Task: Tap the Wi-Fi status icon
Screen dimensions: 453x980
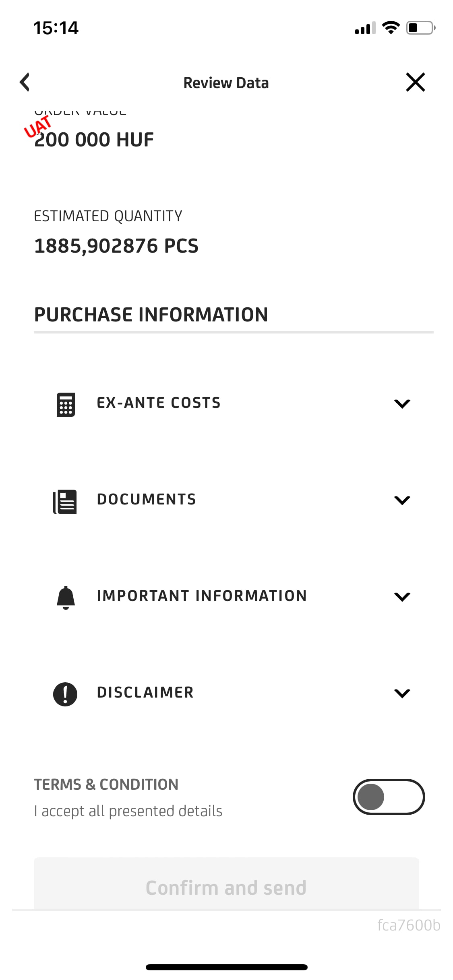Action: (391, 28)
